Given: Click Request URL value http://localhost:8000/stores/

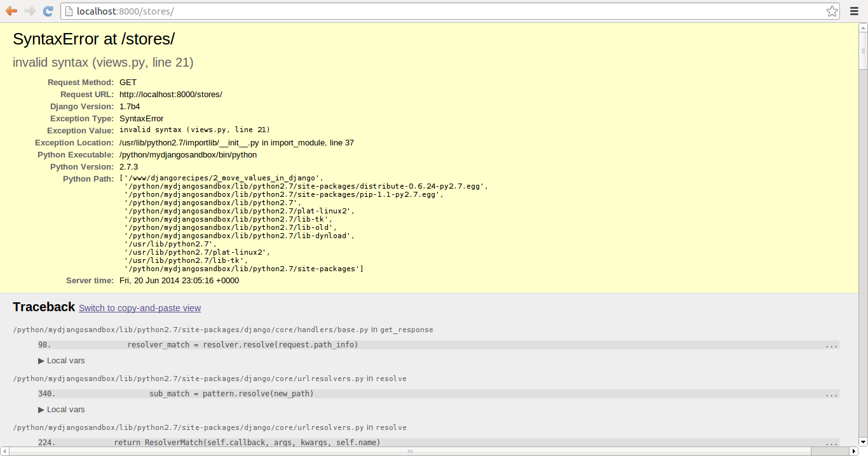Looking at the screenshot, I should click(171, 95).
